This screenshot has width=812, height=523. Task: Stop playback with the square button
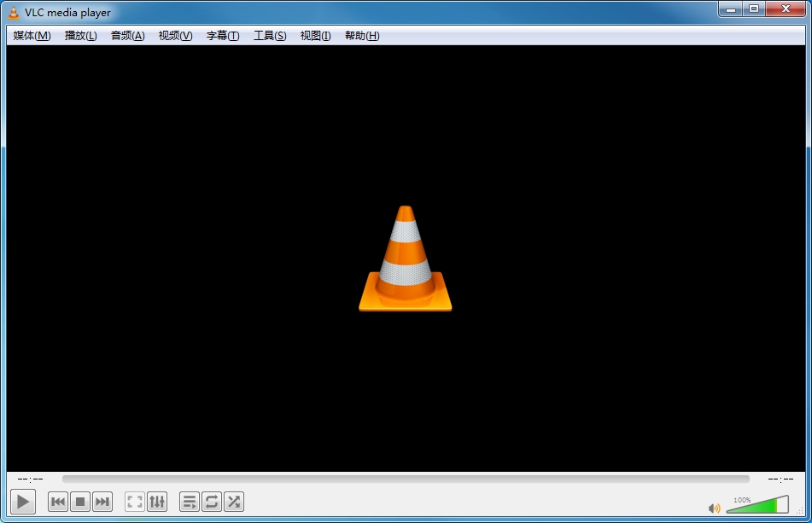click(80, 502)
